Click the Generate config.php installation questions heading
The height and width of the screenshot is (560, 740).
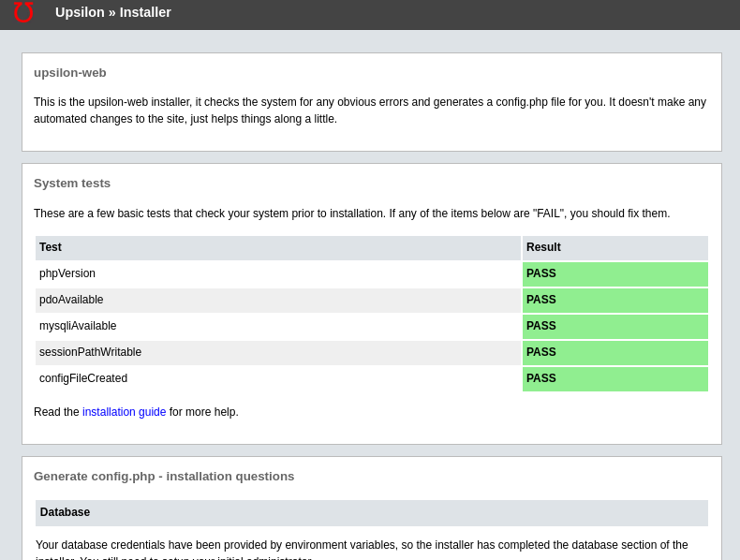pyautogui.click(x=164, y=477)
